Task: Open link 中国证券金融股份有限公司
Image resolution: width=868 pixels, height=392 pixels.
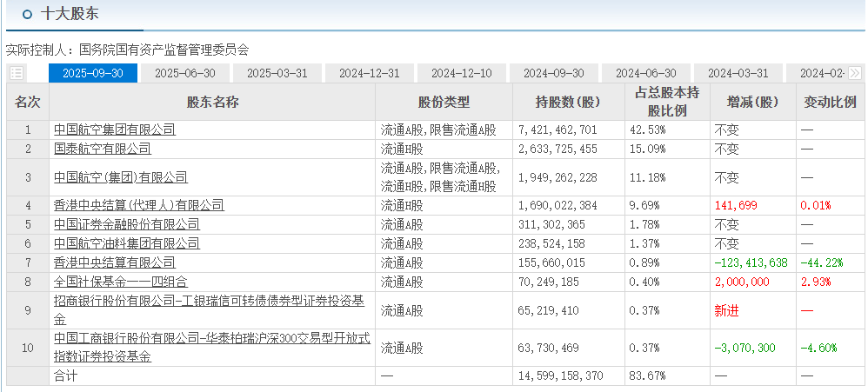Action: coord(127,224)
